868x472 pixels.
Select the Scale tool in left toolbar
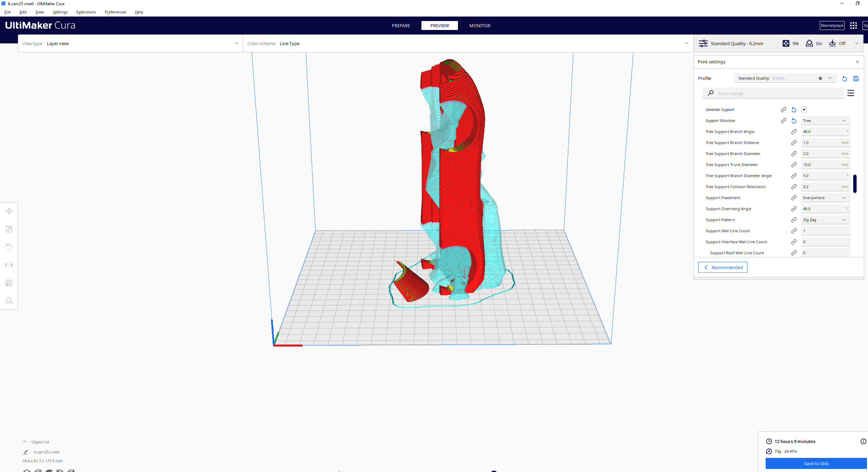9,229
